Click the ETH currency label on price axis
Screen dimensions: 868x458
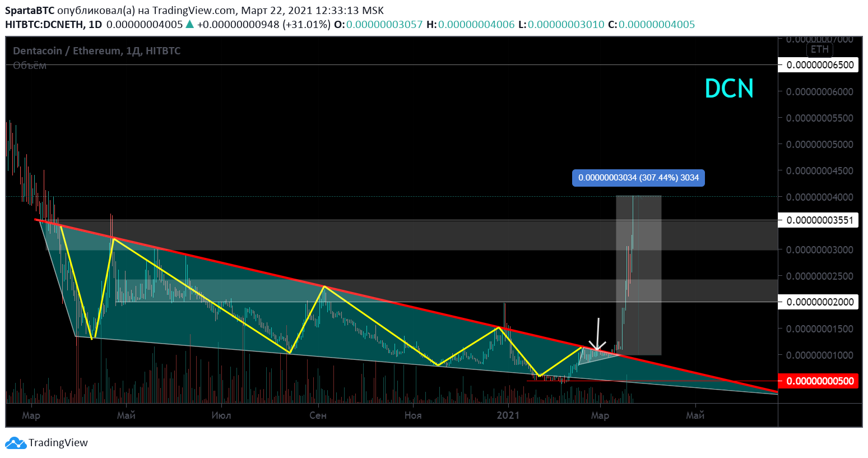click(x=819, y=49)
